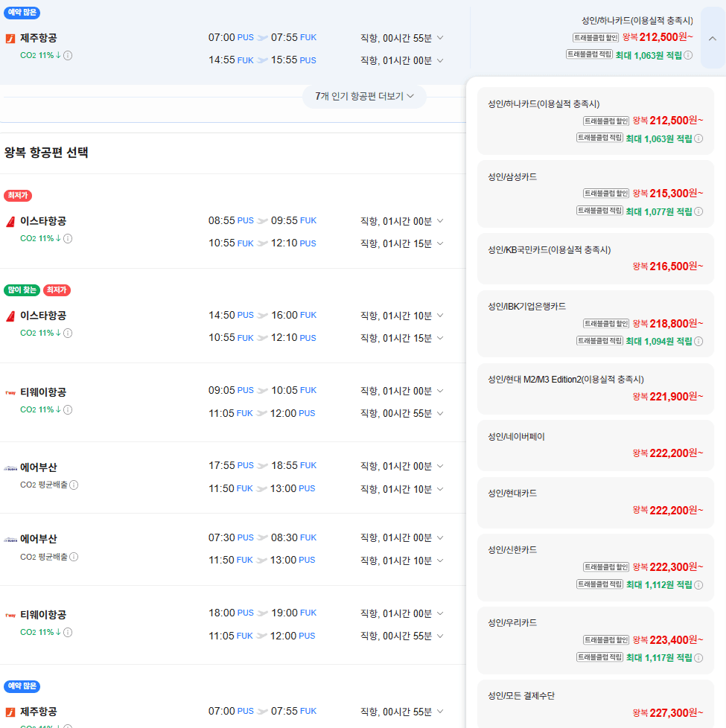Click 트래블클럽 적립 tag in 우리카드 card

click(x=599, y=657)
